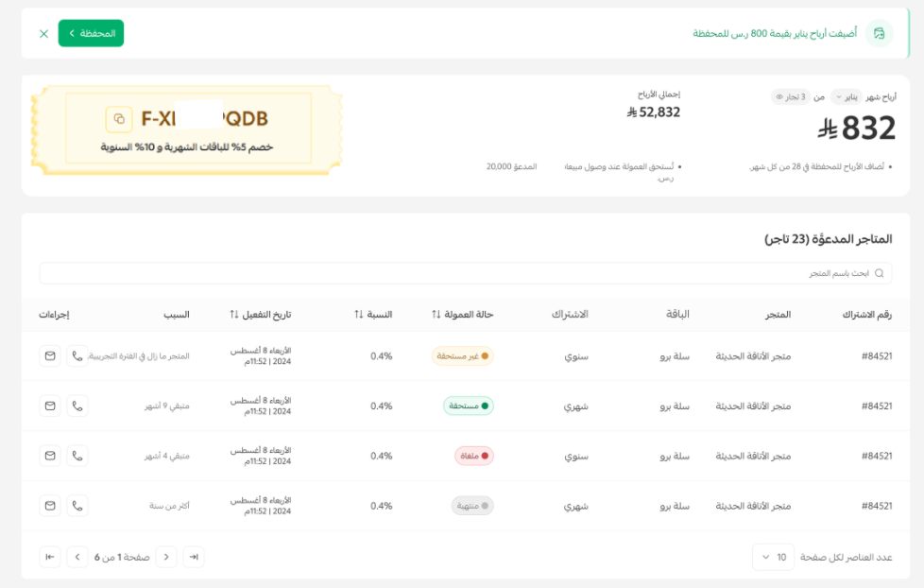Click the المحفظة back button
Screen dimensions: 924x588
92,31
